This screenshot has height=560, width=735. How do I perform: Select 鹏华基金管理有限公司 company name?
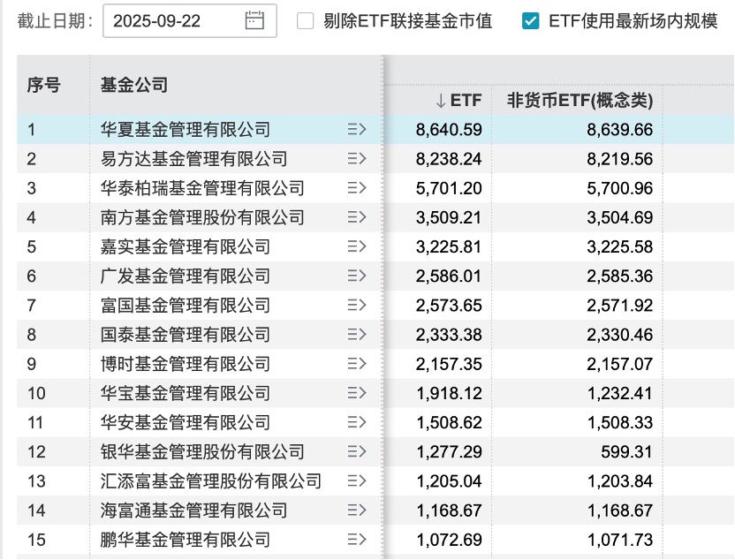pyautogui.click(x=186, y=540)
